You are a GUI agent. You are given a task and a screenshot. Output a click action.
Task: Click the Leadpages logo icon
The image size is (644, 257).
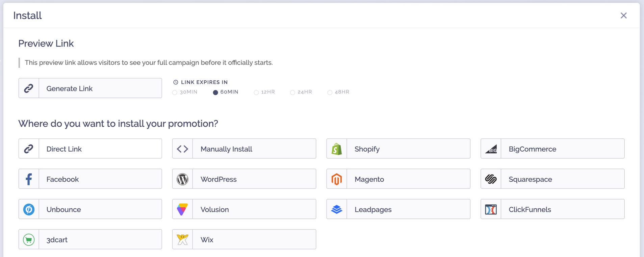click(x=337, y=209)
